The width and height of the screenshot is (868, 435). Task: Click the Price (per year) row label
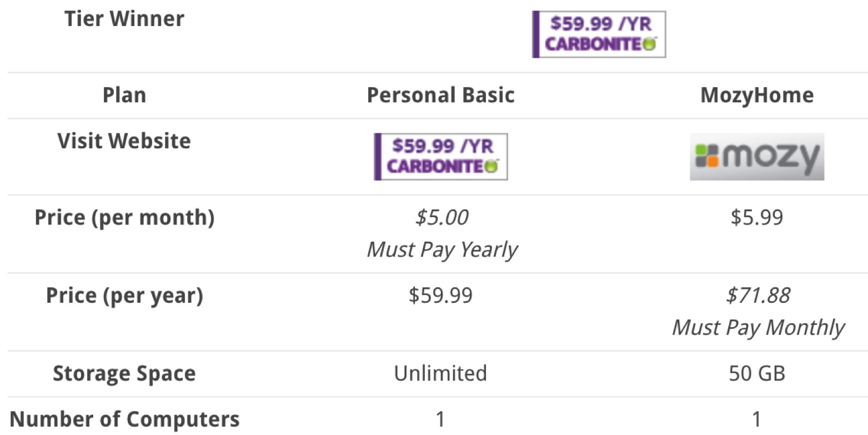coord(124,296)
